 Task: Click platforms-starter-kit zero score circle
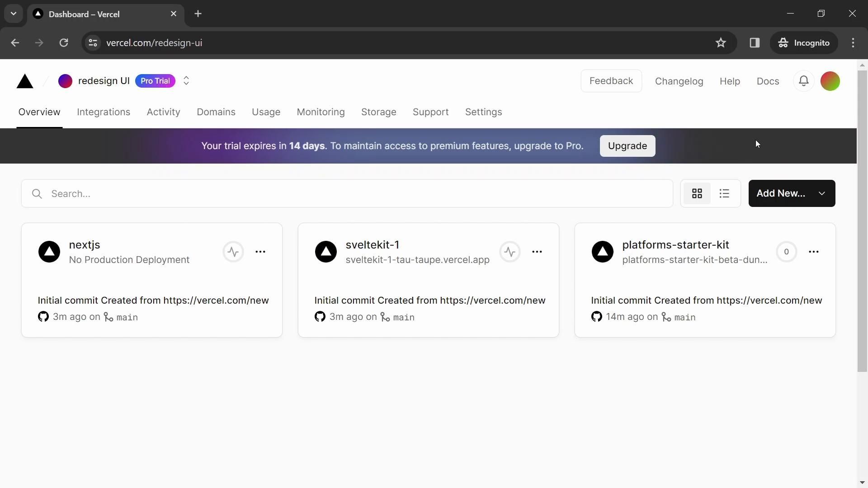tap(786, 252)
